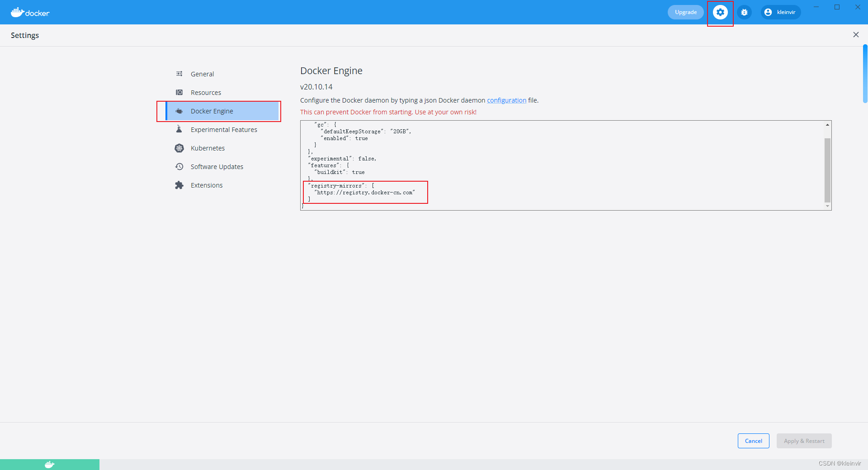868x470 pixels.
Task: Click the JSON editor's scroll up arrow
Action: [x=827, y=125]
